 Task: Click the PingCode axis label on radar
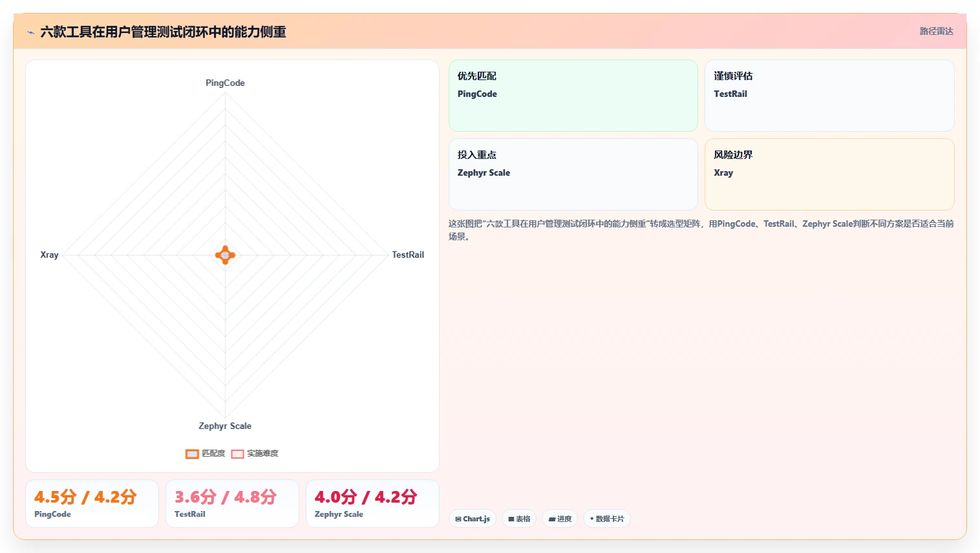click(225, 83)
